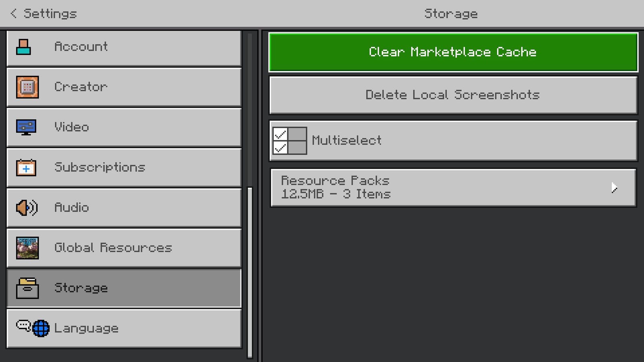
Task: Click the Global Resources pack thumbnail icon
Action: coord(27,248)
